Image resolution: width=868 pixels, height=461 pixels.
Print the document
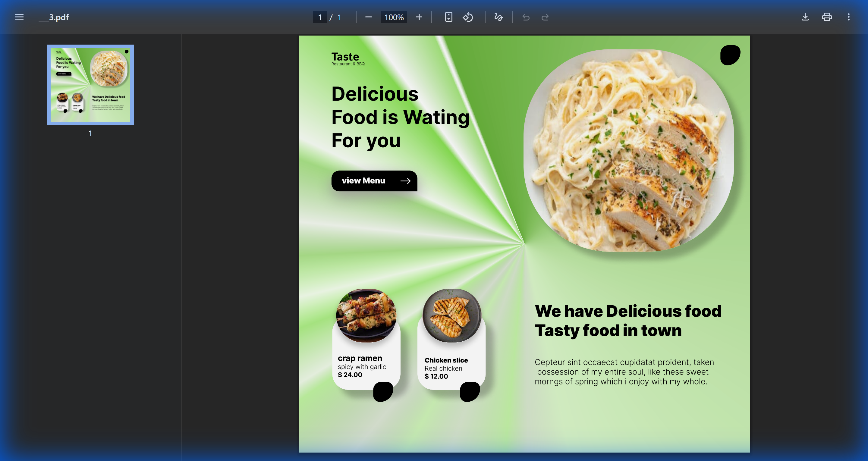(826, 17)
